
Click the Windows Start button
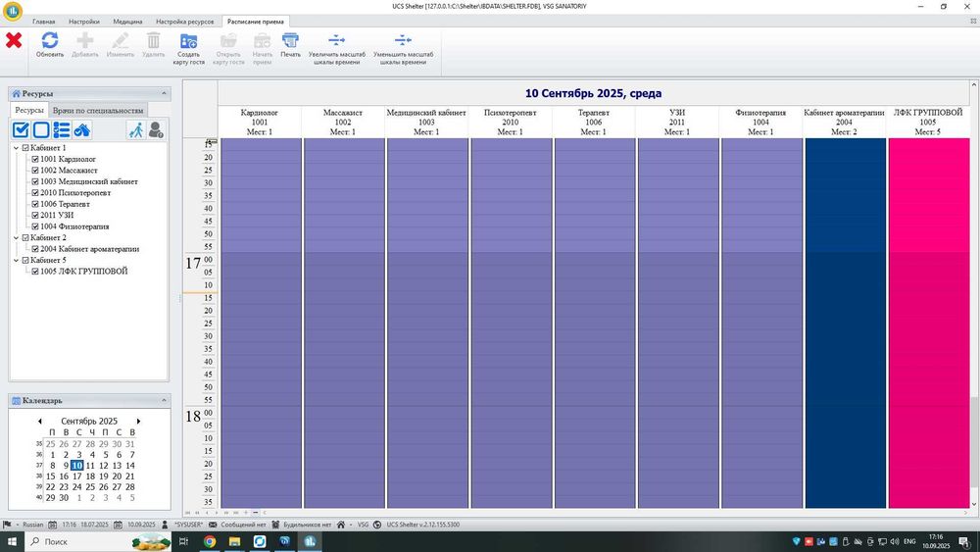pos(12,541)
